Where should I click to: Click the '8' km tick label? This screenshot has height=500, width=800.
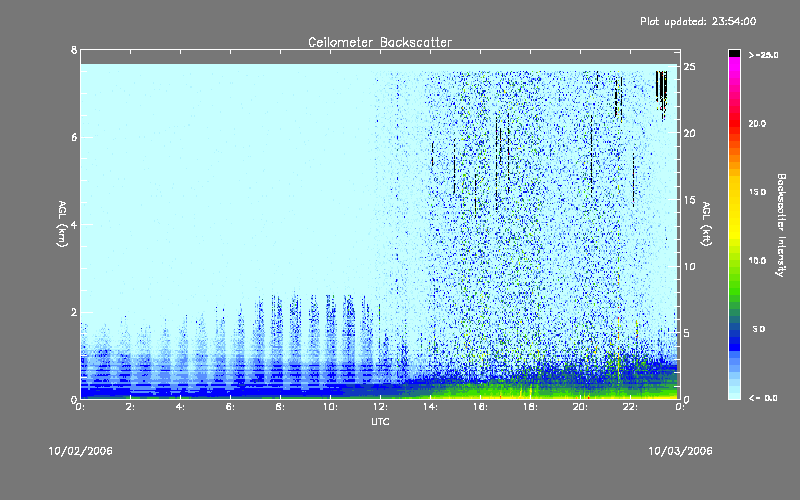click(x=74, y=50)
